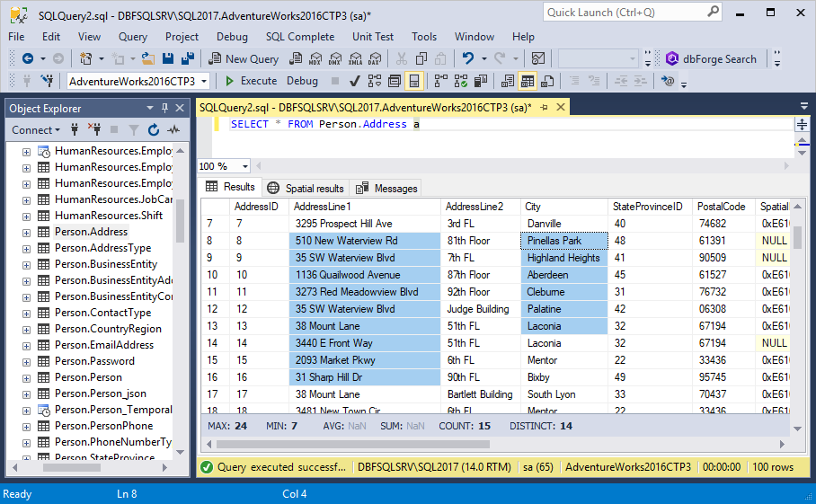Open the Query Options icon
Viewport: 816px width, 504px height.
tap(395, 81)
